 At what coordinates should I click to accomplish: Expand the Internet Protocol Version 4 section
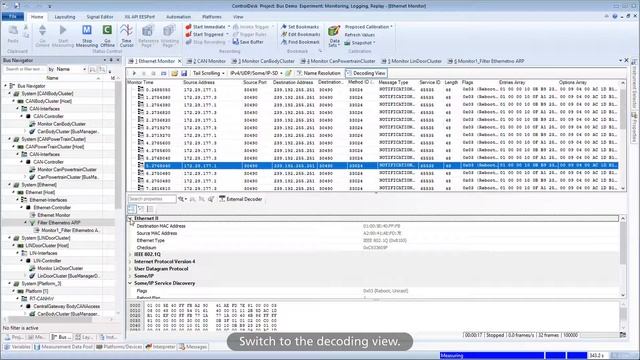pyautogui.click(x=130, y=262)
